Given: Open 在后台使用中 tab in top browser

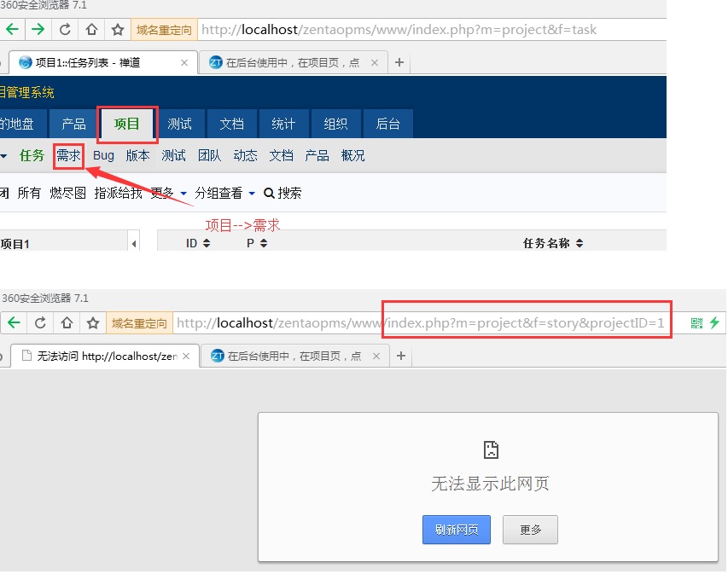Looking at the screenshot, I should [x=292, y=62].
